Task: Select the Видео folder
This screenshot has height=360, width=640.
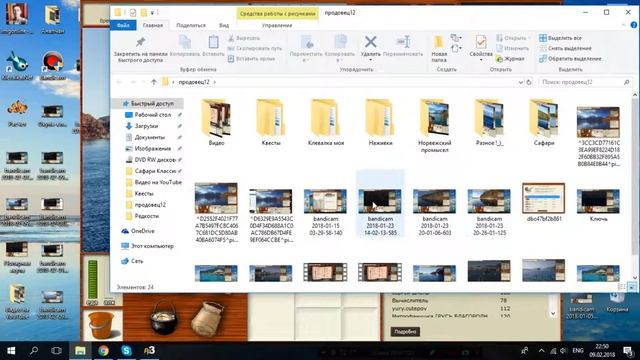Action: 216,122
